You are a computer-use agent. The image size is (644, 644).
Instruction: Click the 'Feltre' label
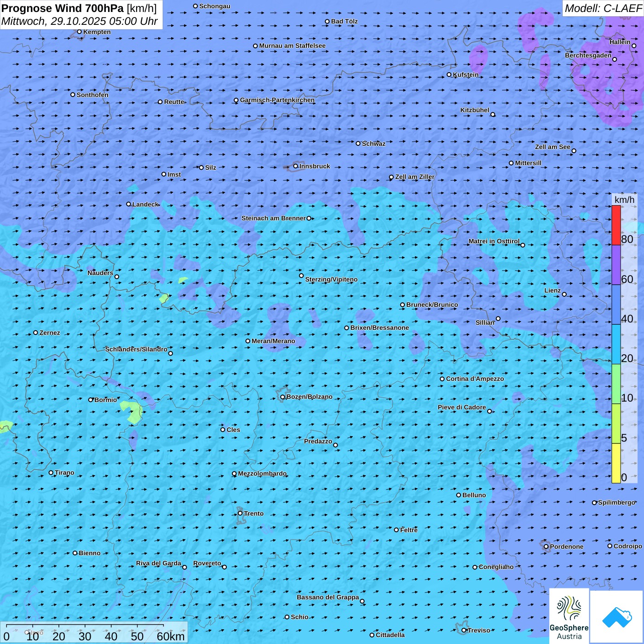click(x=409, y=530)
